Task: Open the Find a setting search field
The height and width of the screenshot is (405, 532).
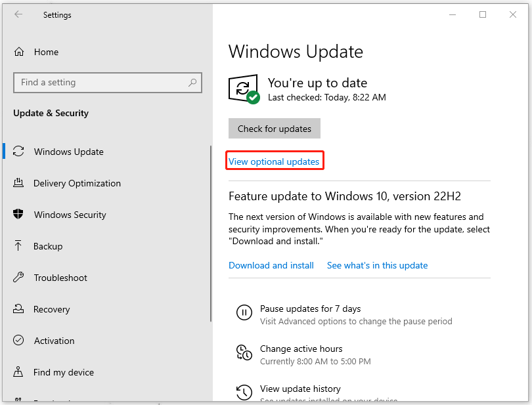Action: tap(107, 83)
